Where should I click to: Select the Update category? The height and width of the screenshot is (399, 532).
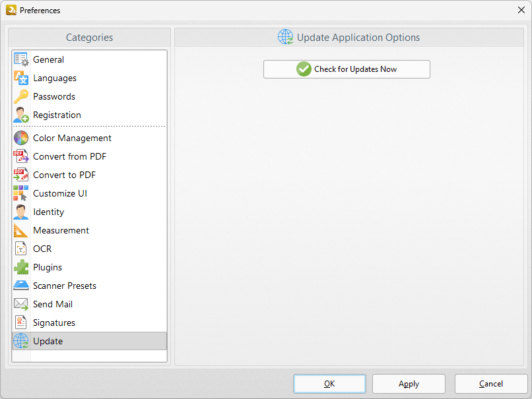[x=90, y=341]
